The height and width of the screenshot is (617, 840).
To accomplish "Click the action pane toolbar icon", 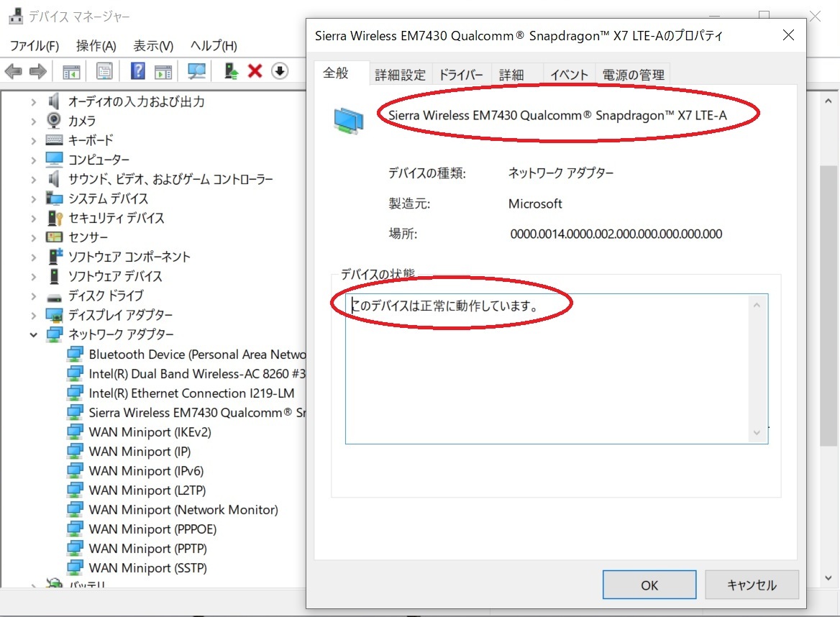I will [163, 71].
